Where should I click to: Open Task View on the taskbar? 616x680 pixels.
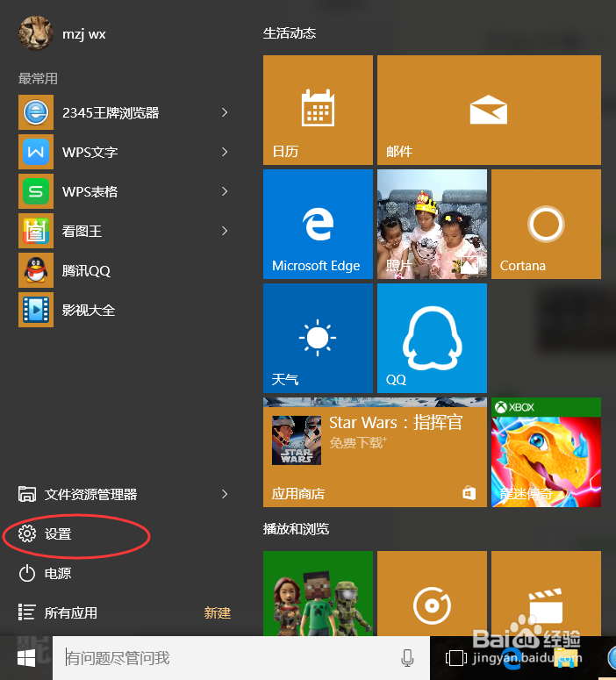coord(456,658)
